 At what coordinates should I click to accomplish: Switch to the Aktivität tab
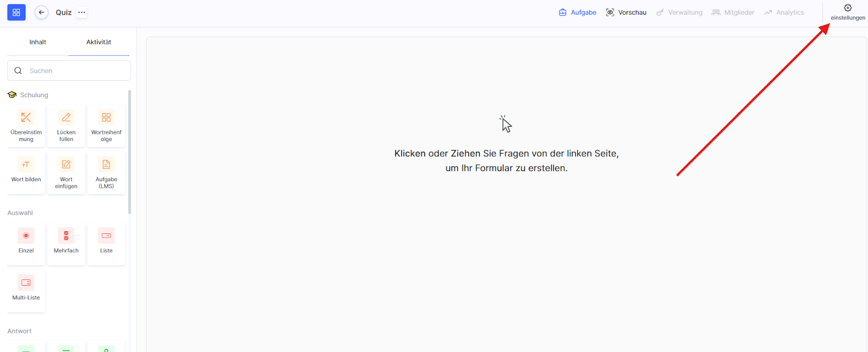(x=99, y=42)
